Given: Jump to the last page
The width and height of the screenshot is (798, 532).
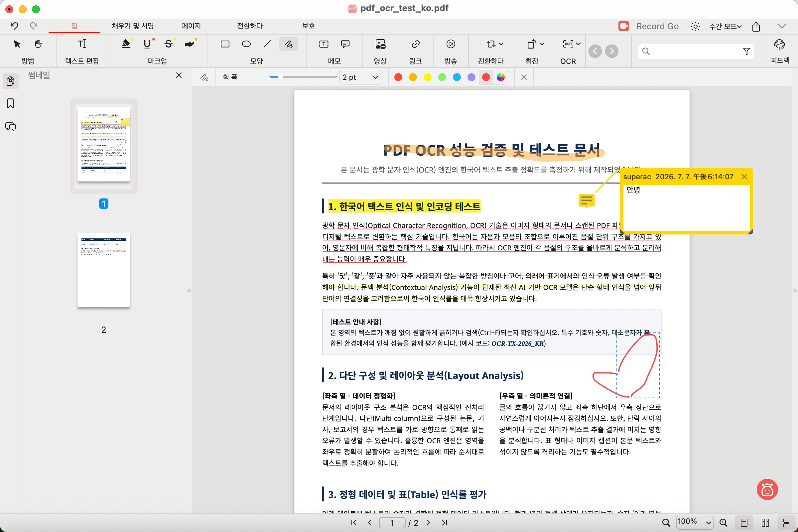Looking at the screenshot, I should click(x=445, y=523).
